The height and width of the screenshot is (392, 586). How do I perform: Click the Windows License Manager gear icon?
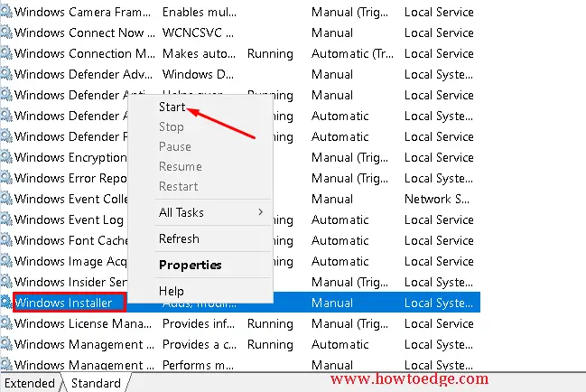pos(6,323)
